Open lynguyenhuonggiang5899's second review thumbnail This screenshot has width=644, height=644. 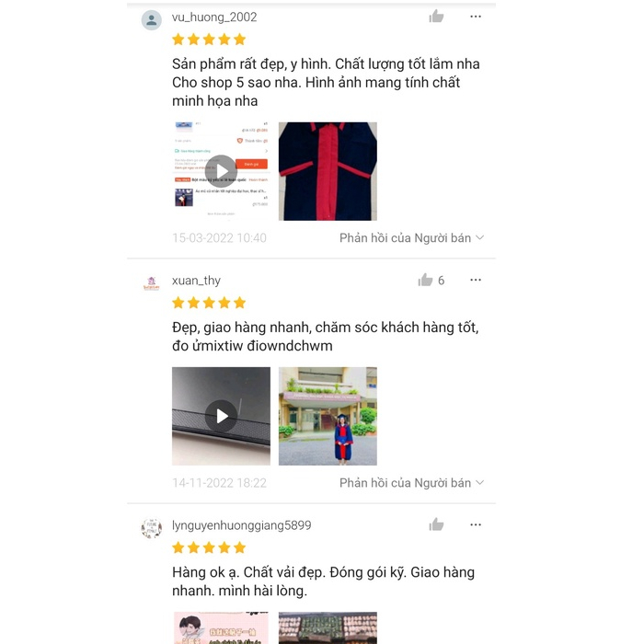pos(328,627)
